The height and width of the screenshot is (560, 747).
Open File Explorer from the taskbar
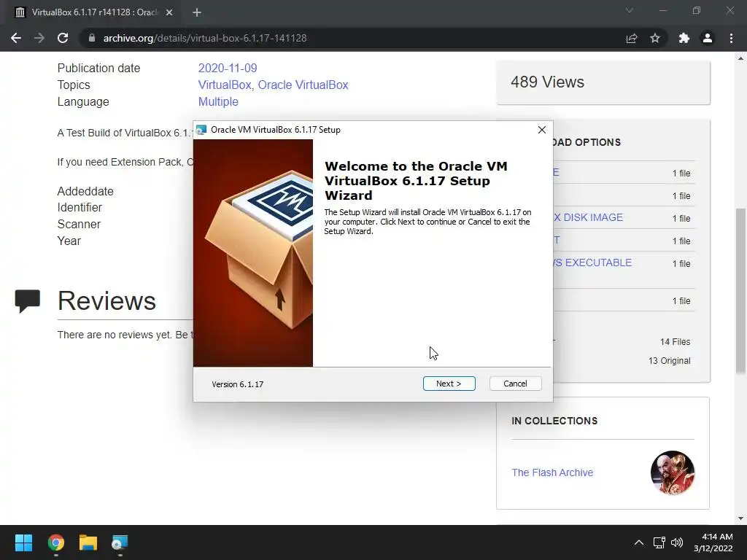pyautogui.click(x=88, y=542)
